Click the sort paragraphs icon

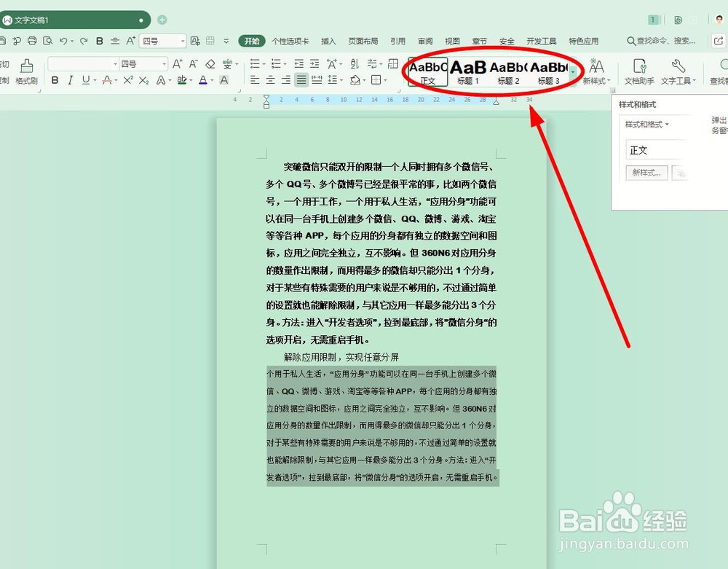pos(355,64)
